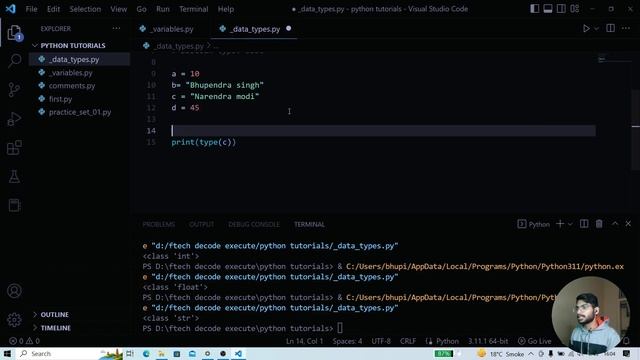The height and width of the screenshot is (360, 640).
Task: Toggle bottom panel layout icon
Action: click(548, 9)
